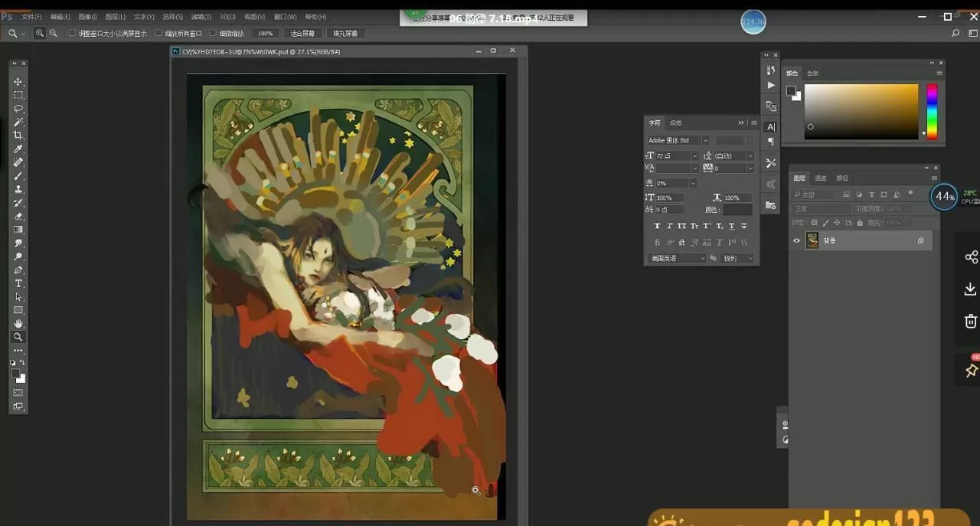Screen dimensions: 980x526
Task: Hide the 背景 layer with eye icon
Action: tap(796, 240)
